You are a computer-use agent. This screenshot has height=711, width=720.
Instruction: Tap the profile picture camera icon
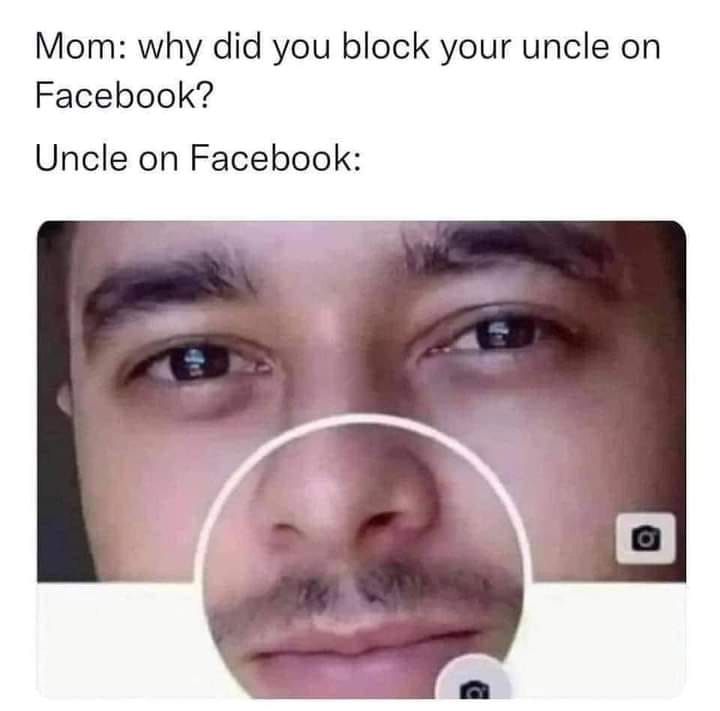pyautogui.click(x=473, y=681)
